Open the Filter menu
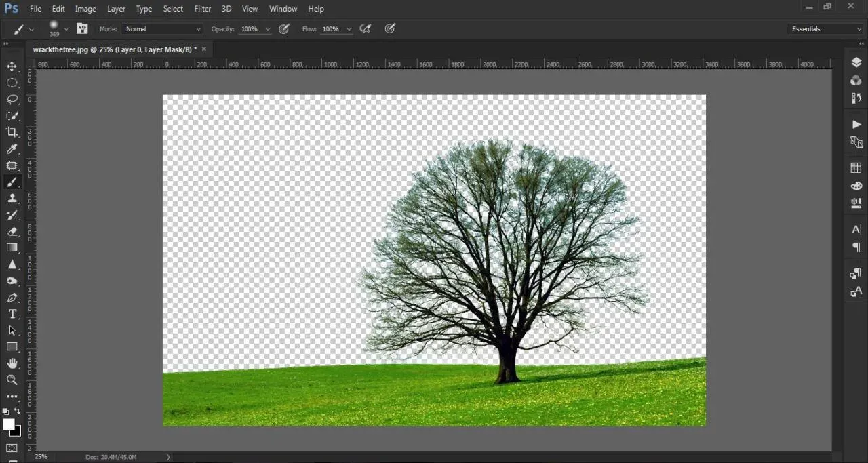This screenshot has height=463, width=868. point(203,9)
